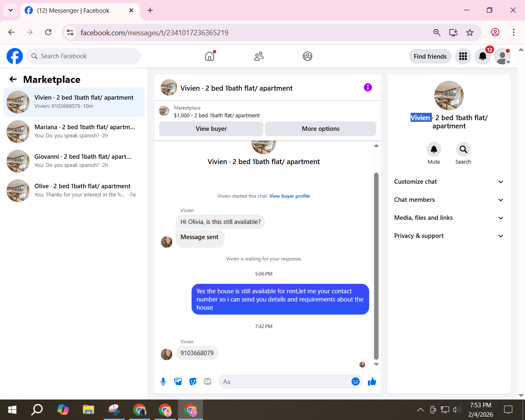Open Mariana conversation in chat list

[x=74, y=132]
